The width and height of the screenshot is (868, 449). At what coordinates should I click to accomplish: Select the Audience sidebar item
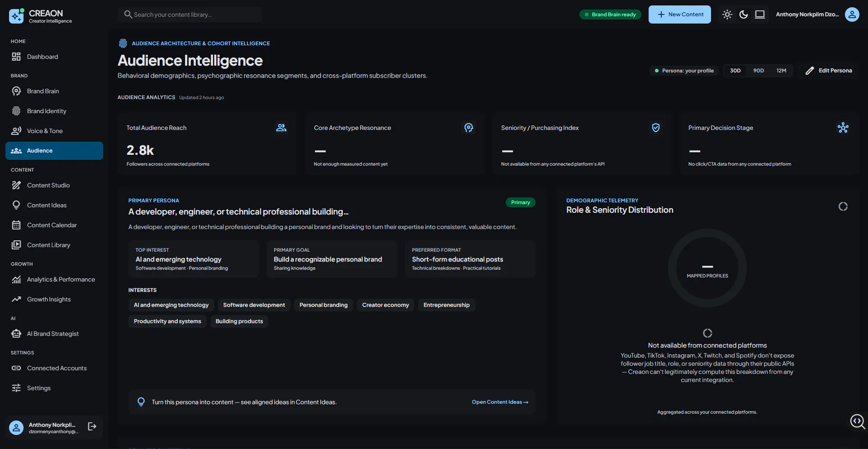click(x=54, y=151)
